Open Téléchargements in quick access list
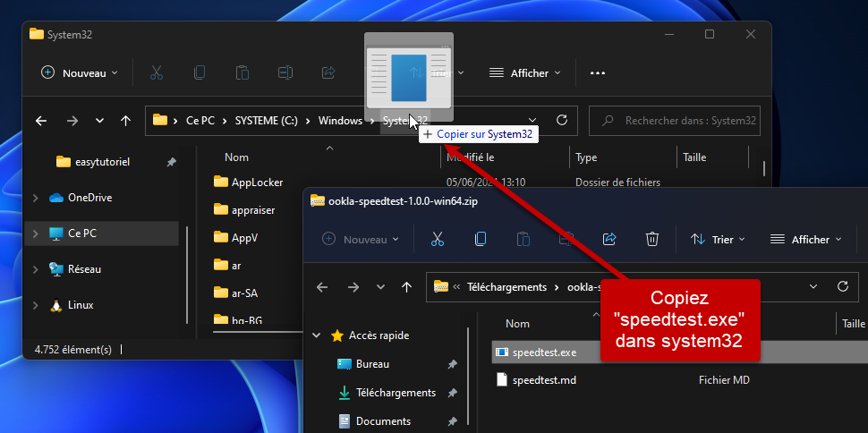Screen dimensions: 868x433 click(396, 393)
